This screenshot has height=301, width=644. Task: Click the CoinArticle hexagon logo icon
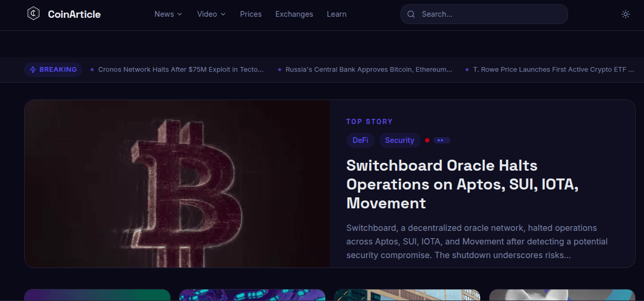[x=34, y=14]
